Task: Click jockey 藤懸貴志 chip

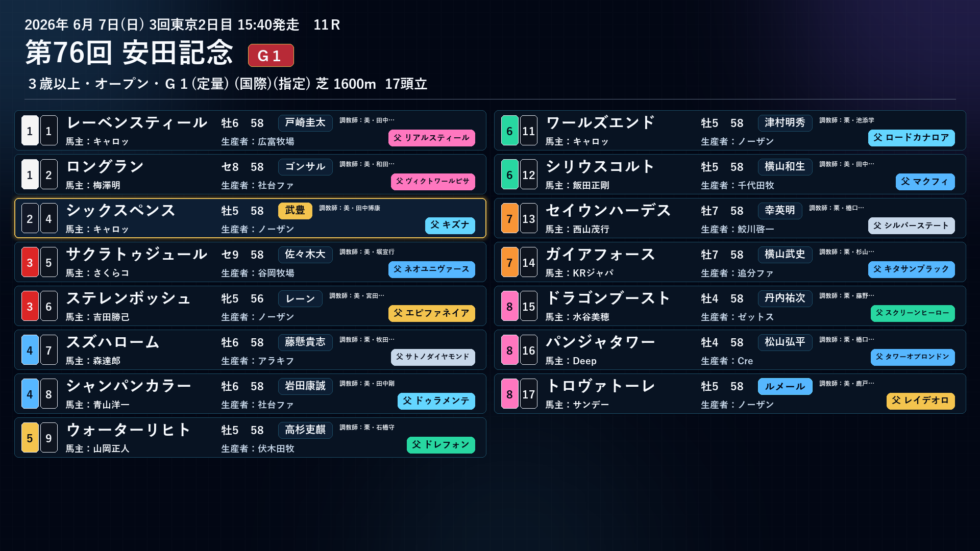Action: point(305,342)
